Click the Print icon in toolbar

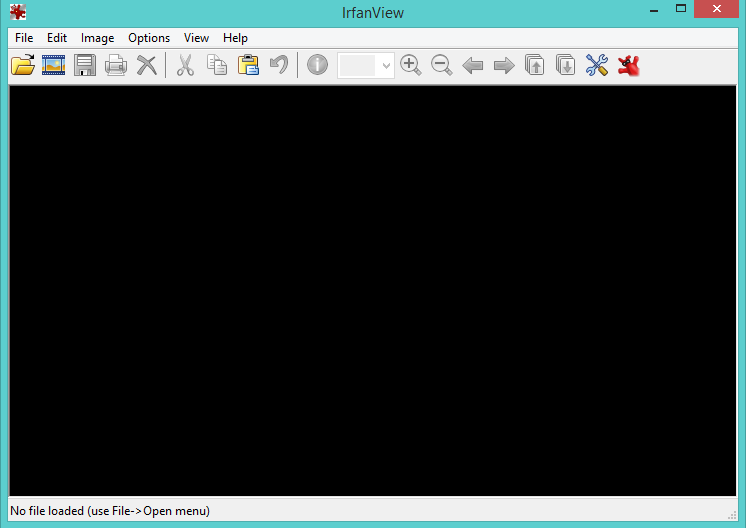116,66
